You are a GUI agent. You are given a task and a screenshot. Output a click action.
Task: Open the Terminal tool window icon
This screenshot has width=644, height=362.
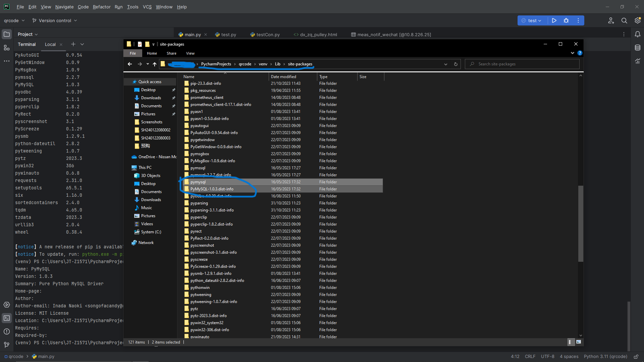[7, 318]
